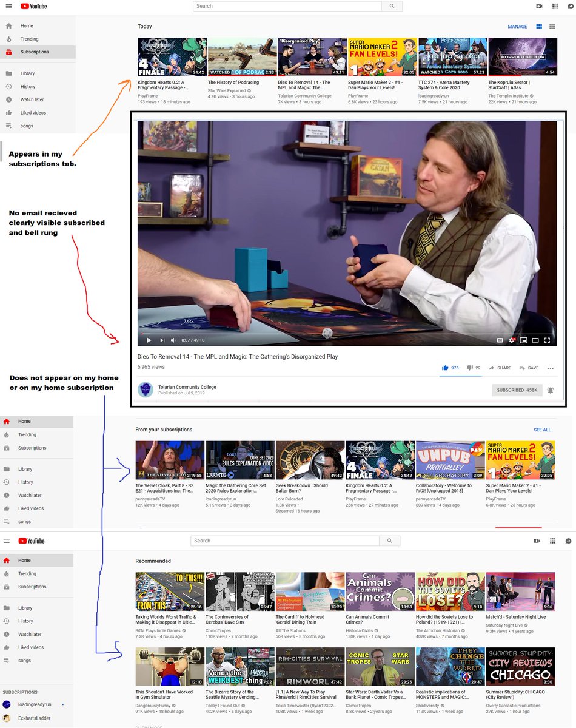Image resolution: width=576 pixels, height=728 pixels.
Task: Click the SUBSCRIBED 458K button
Action: (x=517, y=390)
